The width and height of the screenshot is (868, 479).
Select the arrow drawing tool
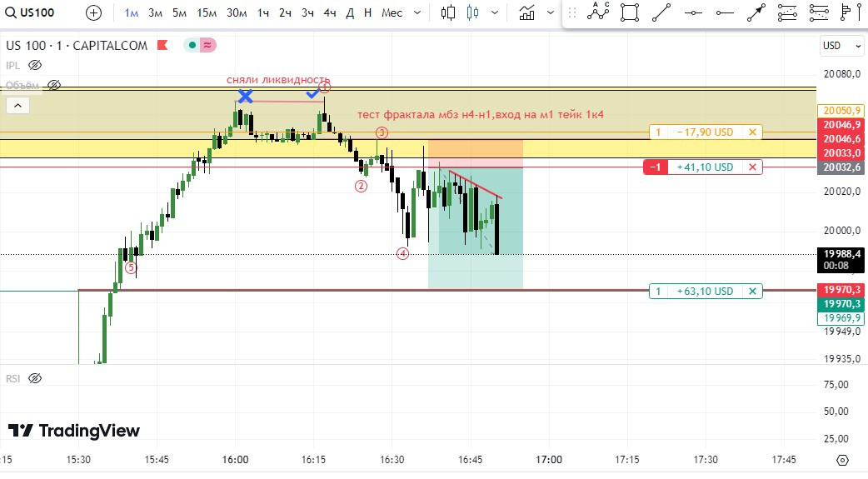coord(756,12)
